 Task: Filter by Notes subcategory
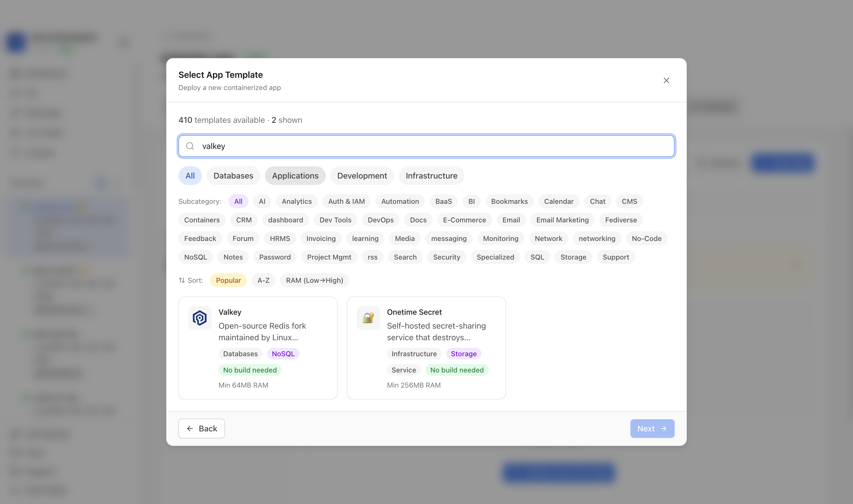233,257
